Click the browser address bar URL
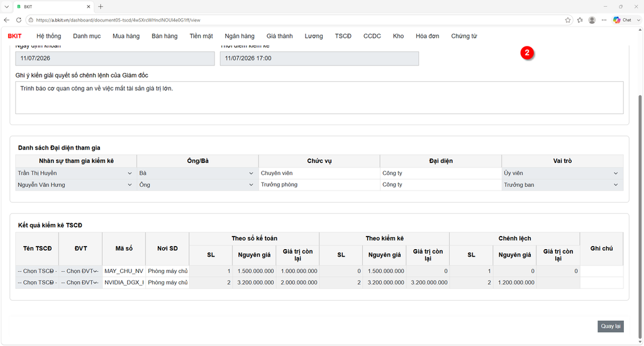 tap(118, 20)
